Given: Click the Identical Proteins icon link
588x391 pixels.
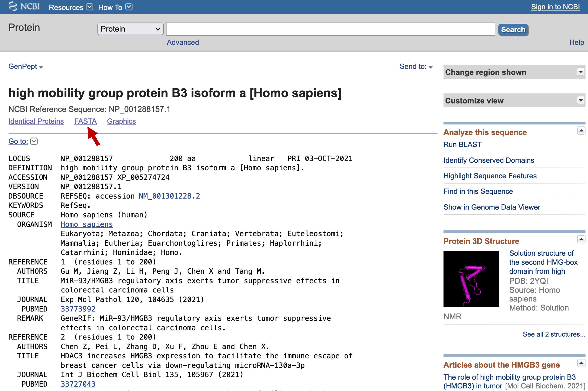Looking at the screenshot, I should click(36, 121).
